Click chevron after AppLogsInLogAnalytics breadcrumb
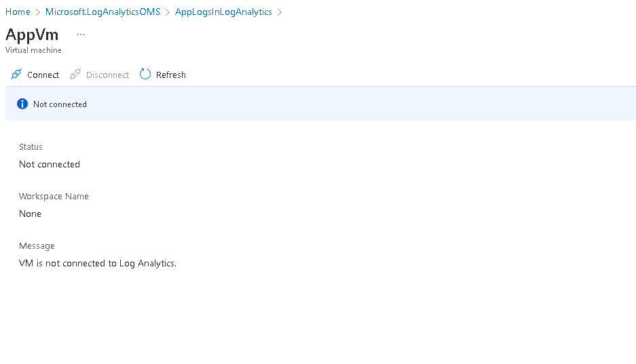This screenshot has height=364, width=636. point(280,12)
